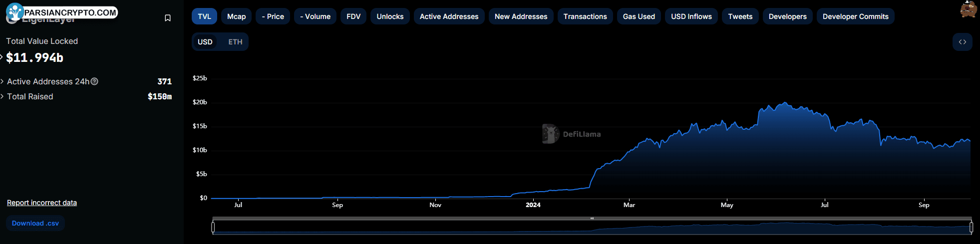The image size is (980, 244).
Task: Open the embed chart code icon
Action: (963, 42)
